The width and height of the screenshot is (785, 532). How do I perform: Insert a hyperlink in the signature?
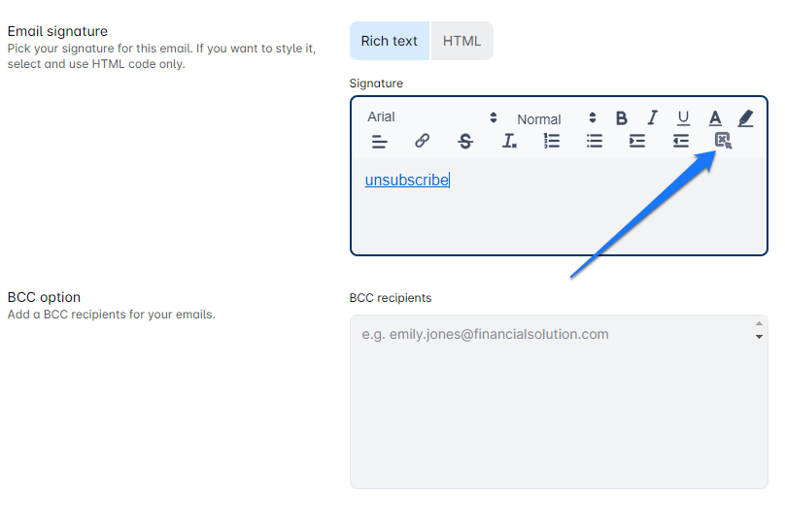(422, 142)
